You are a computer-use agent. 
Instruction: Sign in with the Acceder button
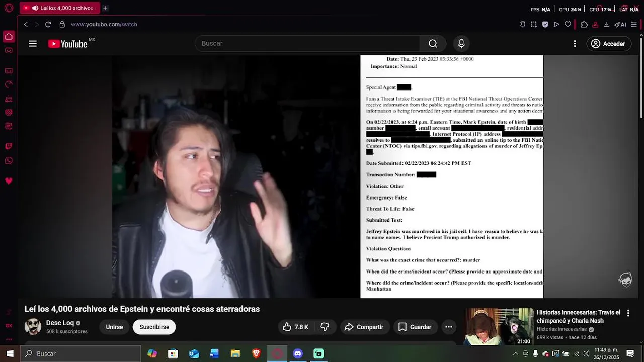point(609,44)
